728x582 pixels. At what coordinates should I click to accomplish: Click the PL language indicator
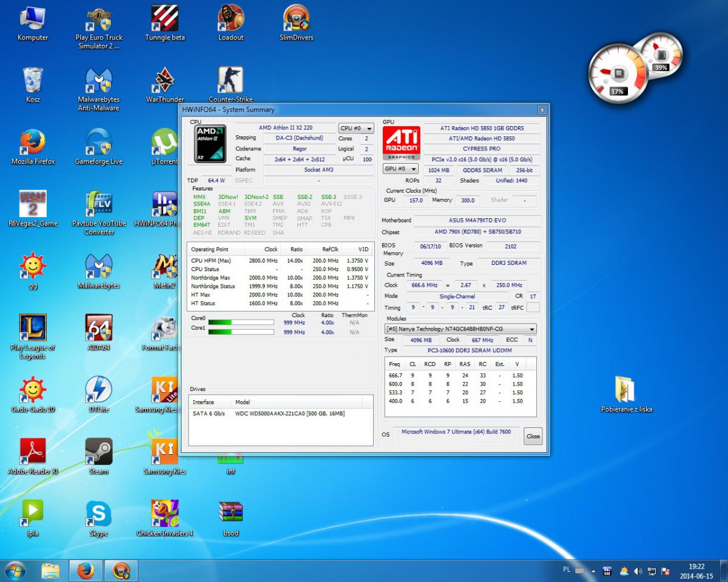click(x=567, y=570)
